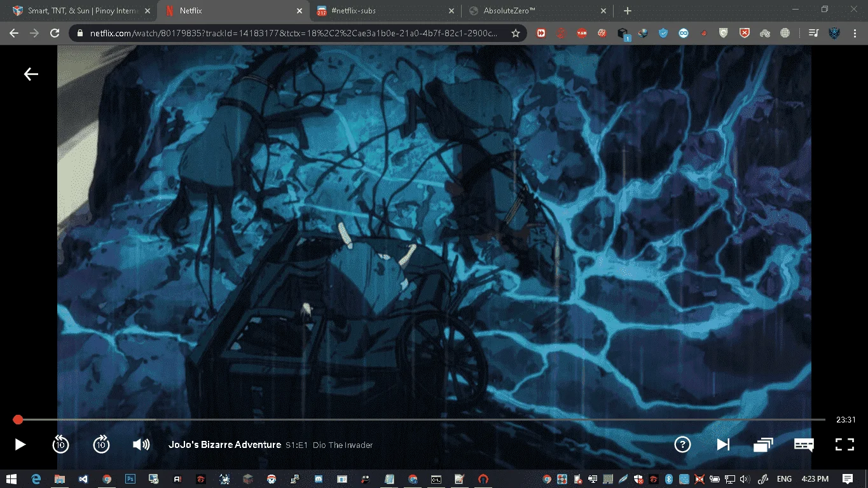Click the blue infinity circle extension icon
This screenshot has width=868, height=488.
click(x=684, y=33)
